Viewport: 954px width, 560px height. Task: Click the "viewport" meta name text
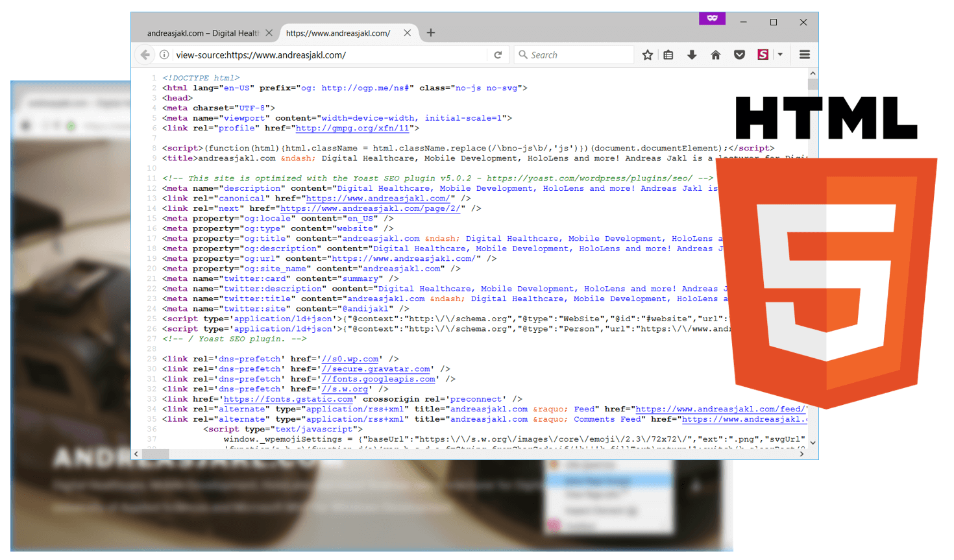coord(245,118)
